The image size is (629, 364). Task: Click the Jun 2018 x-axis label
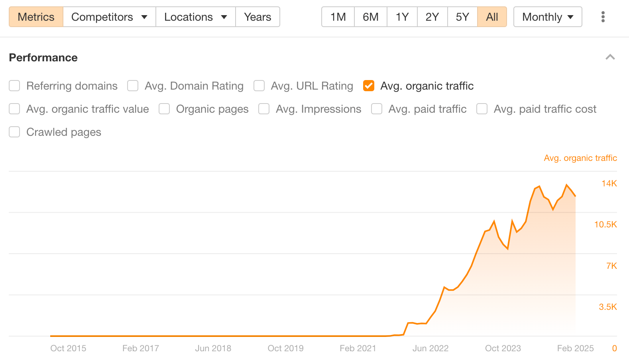(213, 348)
